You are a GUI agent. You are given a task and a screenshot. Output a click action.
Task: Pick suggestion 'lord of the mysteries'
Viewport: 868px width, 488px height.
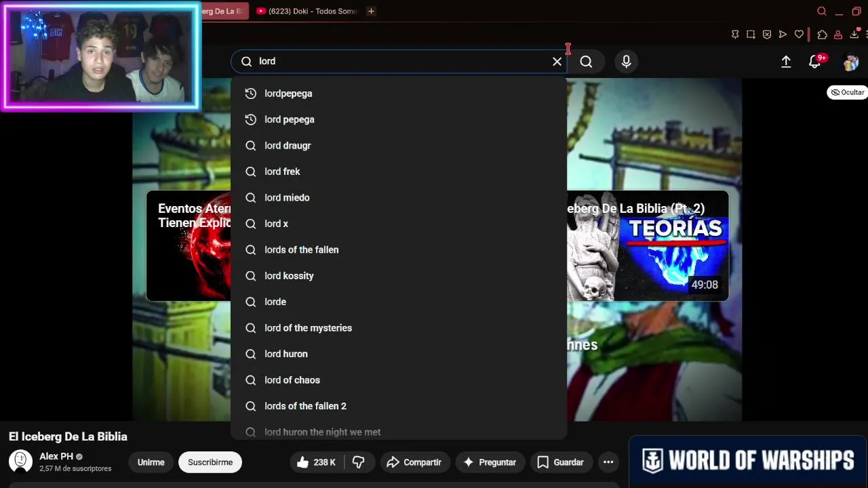(399, 328)
